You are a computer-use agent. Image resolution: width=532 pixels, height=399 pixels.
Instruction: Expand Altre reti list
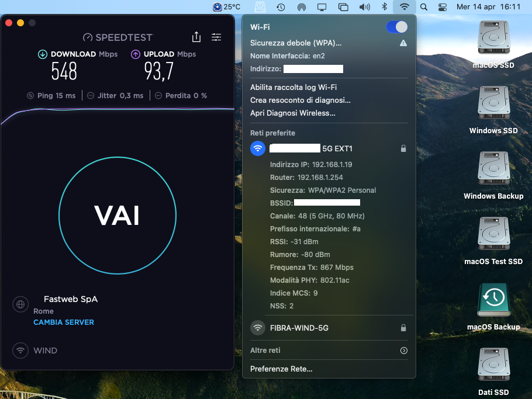pos(404,350)
